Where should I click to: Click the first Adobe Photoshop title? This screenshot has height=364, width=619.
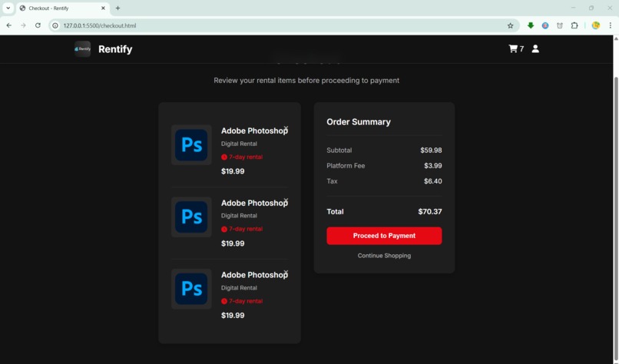pos(254,131)
